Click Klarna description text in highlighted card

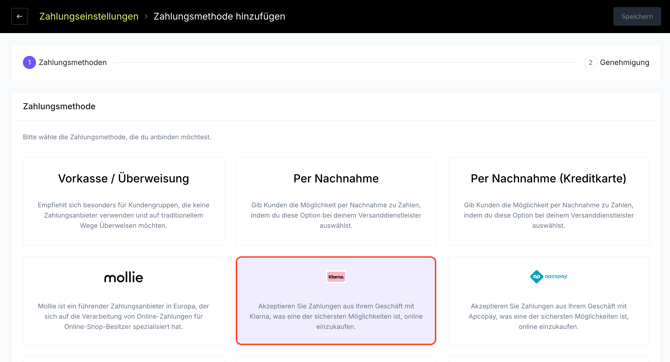pyautogui.click(x=336, y=316)
